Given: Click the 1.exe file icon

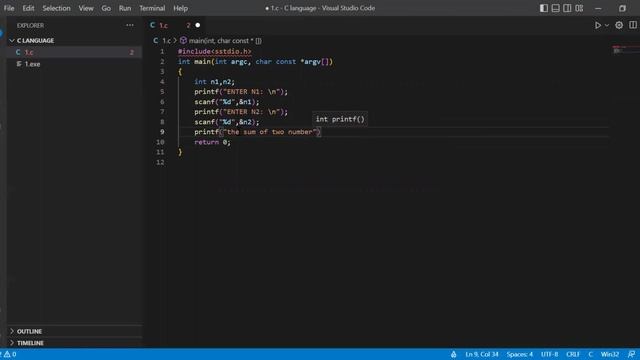Looking at the screenshot, I should click(19, 64).
